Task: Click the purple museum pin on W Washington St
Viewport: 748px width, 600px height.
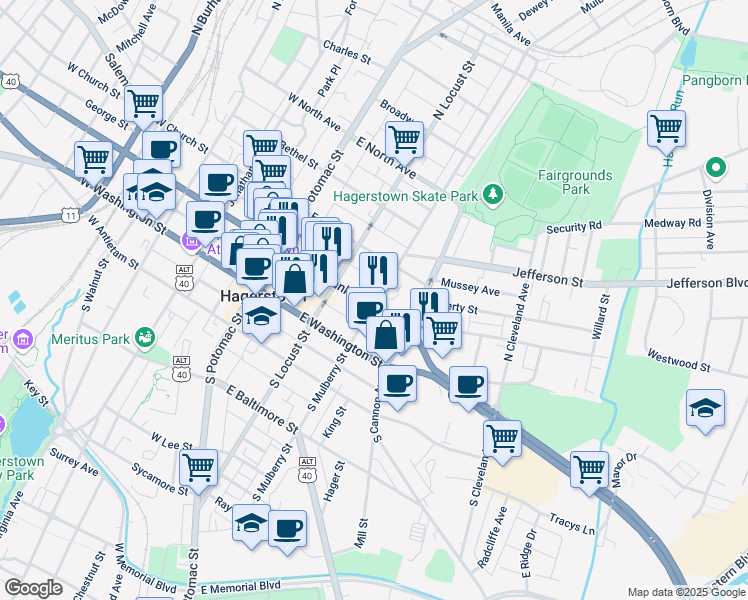Action: 191,242
